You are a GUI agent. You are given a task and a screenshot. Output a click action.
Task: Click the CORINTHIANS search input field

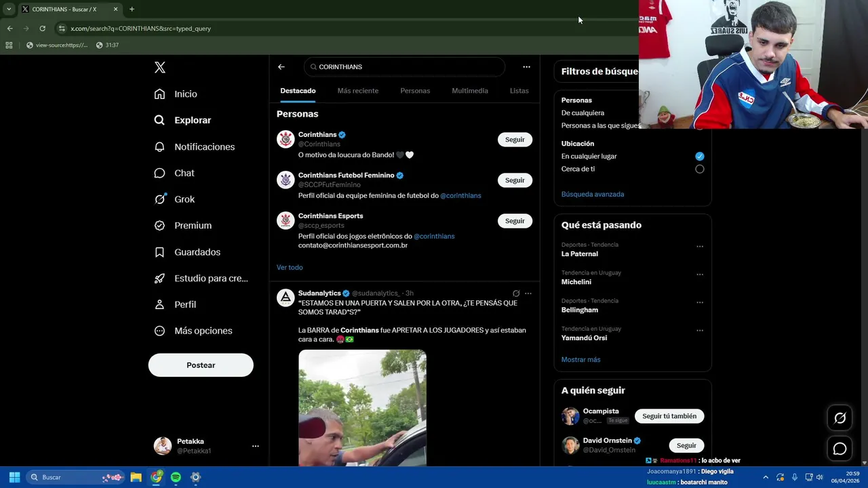point(405,67)
